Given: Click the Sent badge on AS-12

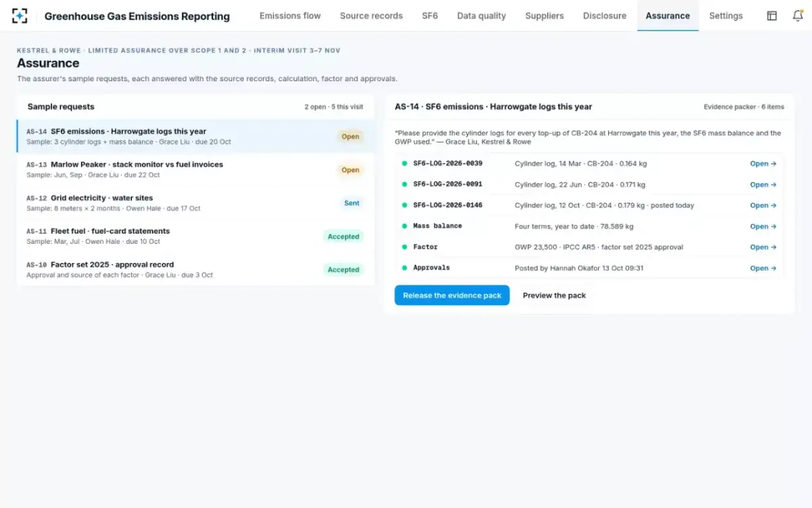Looking at the screenshot, I should point(352,203).
